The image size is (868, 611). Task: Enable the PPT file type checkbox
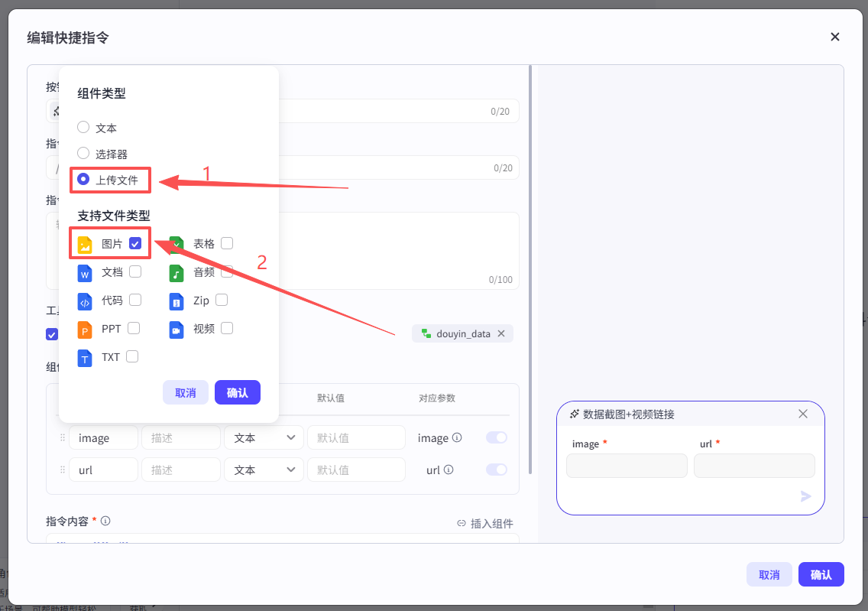point(134,329)
